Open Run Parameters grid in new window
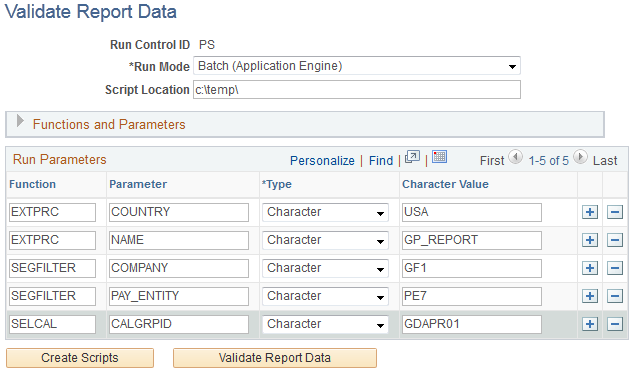 point(412,157)
